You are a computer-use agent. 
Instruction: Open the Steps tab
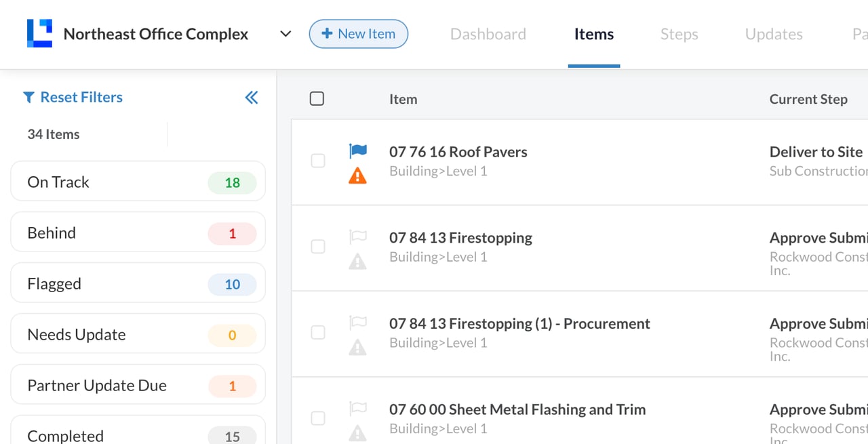[679, 34]
